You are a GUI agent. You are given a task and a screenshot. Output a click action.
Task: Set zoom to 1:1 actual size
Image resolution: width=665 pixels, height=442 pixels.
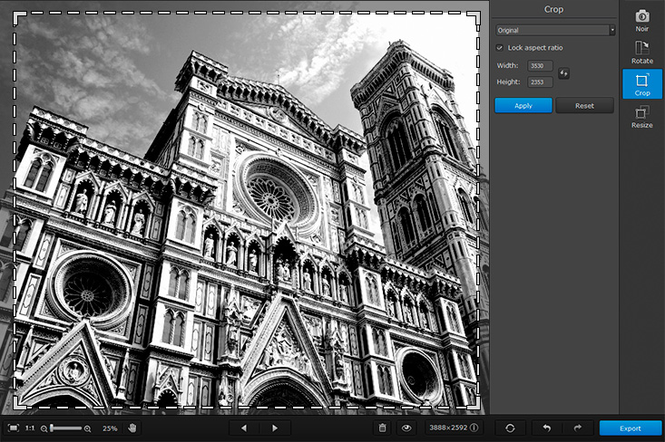30,428
